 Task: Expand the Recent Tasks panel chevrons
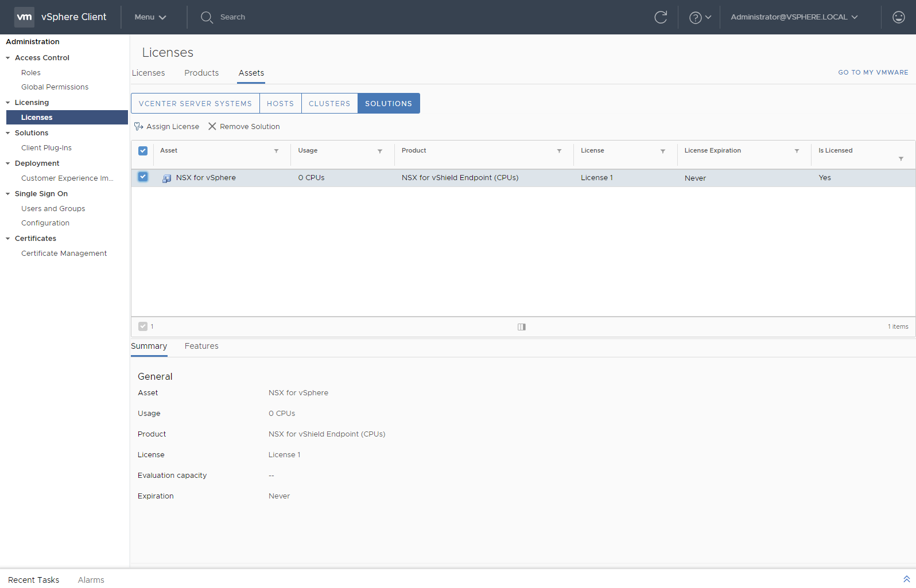pos(906,579)
